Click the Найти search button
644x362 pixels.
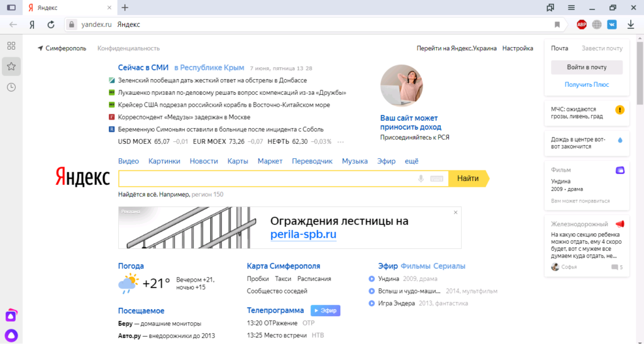(469, 178)
